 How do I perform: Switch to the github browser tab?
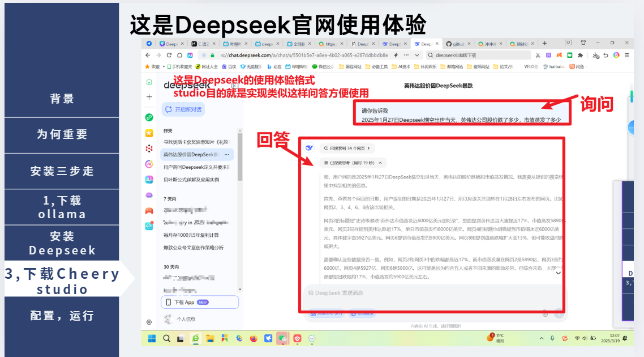point(454,44)
